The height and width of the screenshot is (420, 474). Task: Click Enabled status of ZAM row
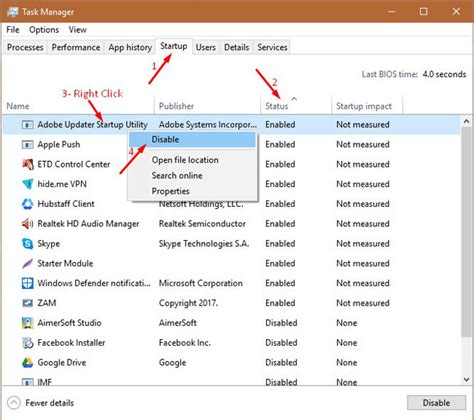280,303
